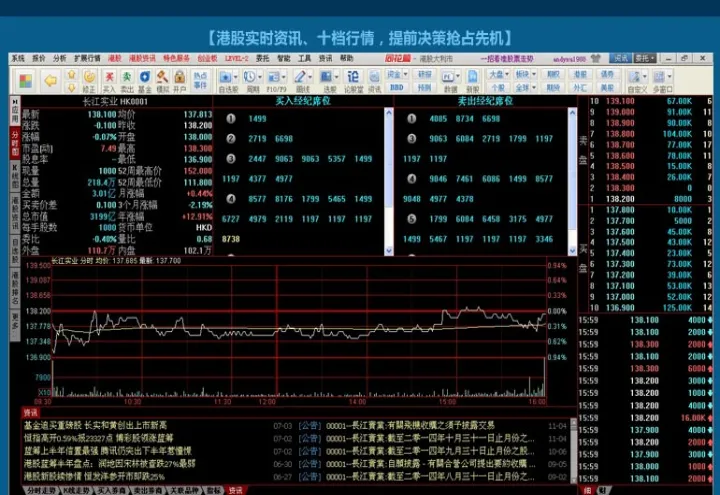Viewport: 720px width, 495px height.
Task: Click the 外汇 toolbar button
Action: pyautogui.click(x=580, y=87)
